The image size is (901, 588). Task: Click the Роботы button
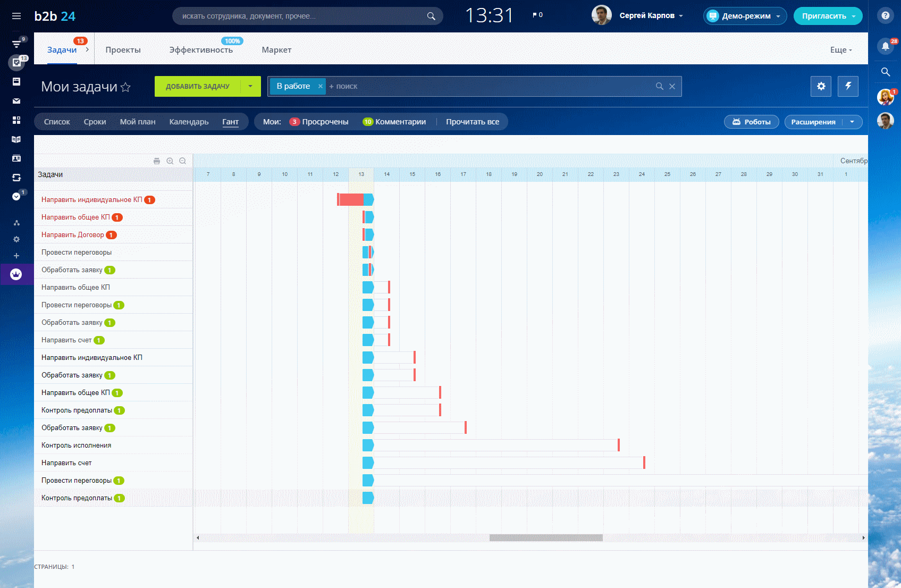tap(752, 122)
